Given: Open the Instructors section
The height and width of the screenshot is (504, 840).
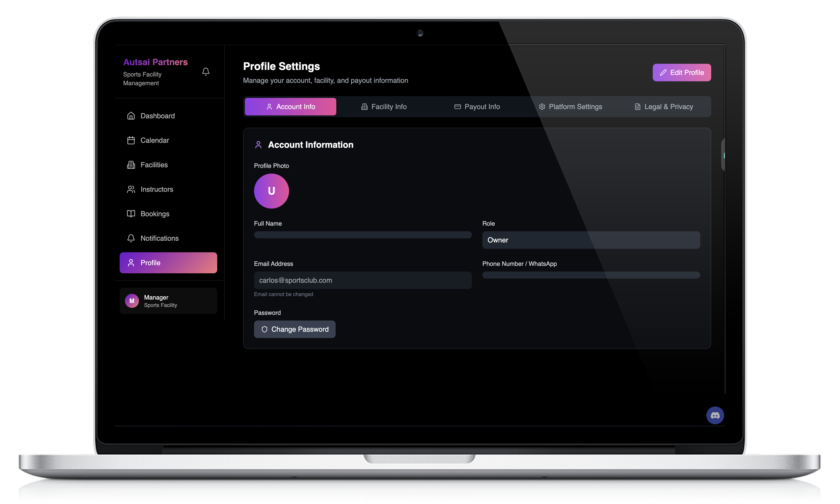Looking at the screenshot, I should [157, 189].
